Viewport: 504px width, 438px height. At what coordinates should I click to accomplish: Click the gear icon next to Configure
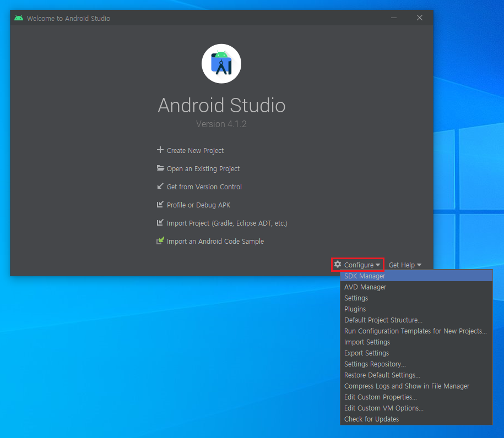(x=338, y=264)
